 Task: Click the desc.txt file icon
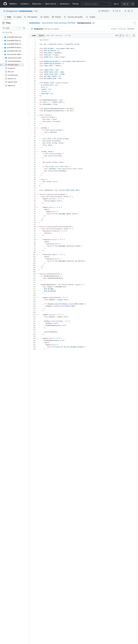pos(6,72)
